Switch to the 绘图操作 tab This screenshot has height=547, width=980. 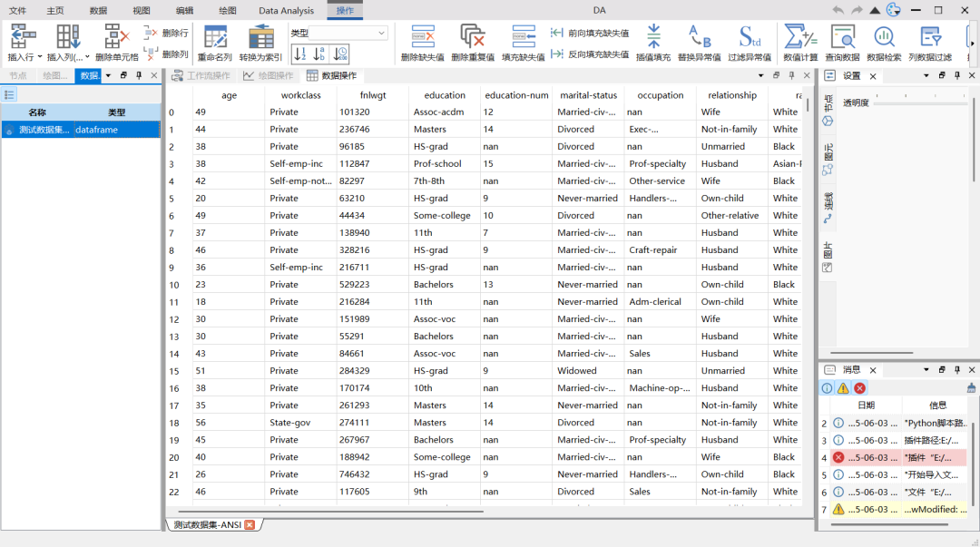(x=269, y=75)
